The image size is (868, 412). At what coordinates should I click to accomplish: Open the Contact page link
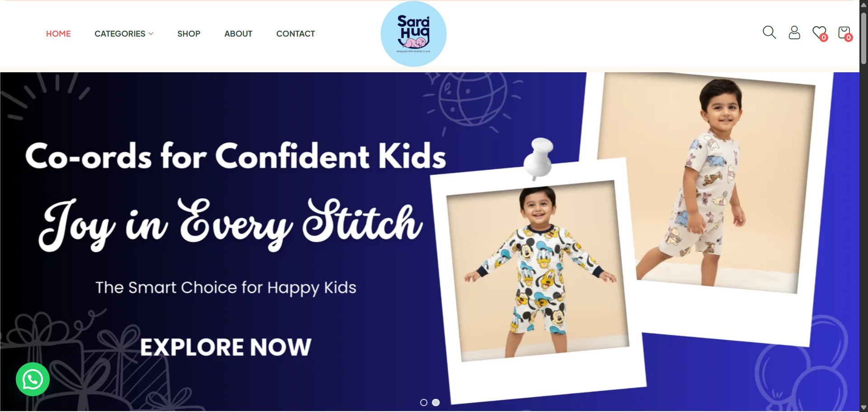(x=295, y=34)
